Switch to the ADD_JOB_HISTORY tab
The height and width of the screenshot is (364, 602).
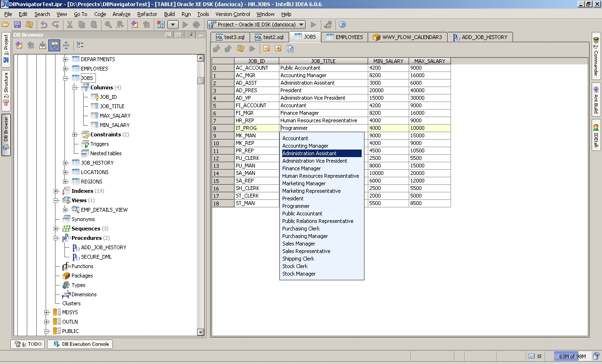click(480, 37)
